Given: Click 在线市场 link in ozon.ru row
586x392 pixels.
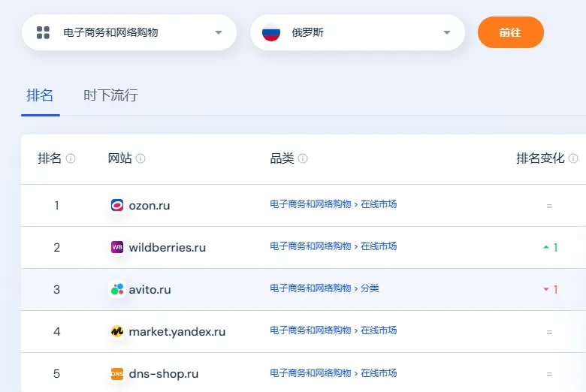Looking at the screenshot, I should point(379,204).
